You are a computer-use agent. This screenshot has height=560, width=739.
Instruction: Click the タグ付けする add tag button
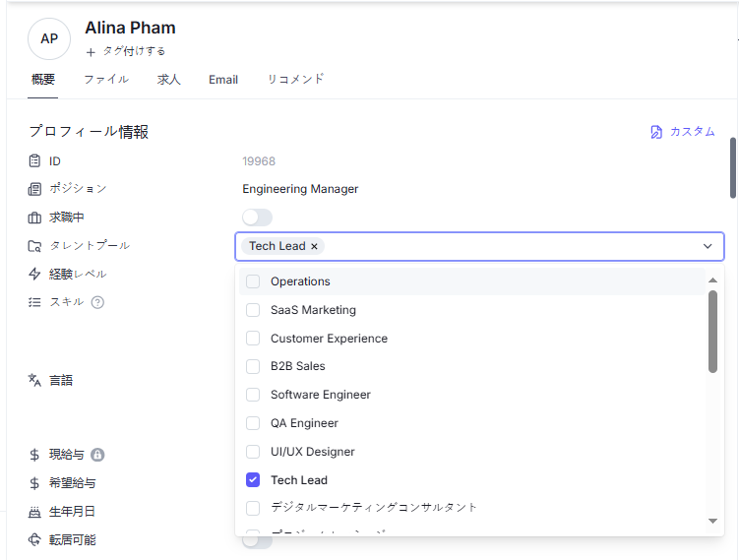tap(126, 51)
